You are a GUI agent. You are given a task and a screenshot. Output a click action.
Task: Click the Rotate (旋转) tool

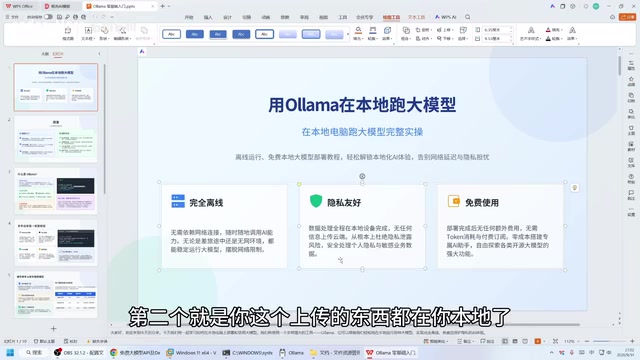[424, 30]
